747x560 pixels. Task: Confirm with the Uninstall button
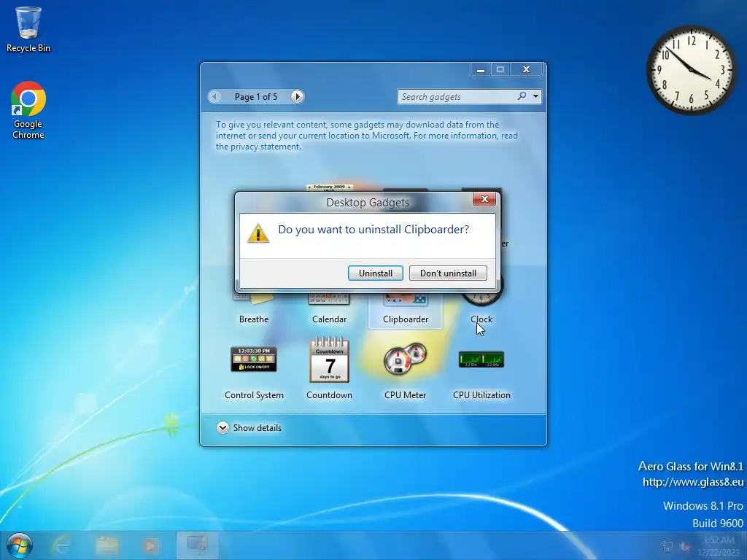point(376,273)
